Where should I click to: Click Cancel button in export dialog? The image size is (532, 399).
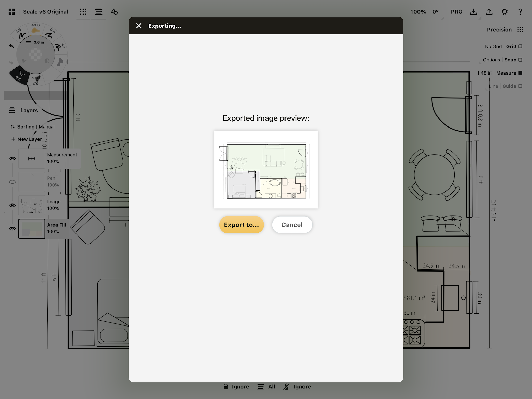pos(292,224)
